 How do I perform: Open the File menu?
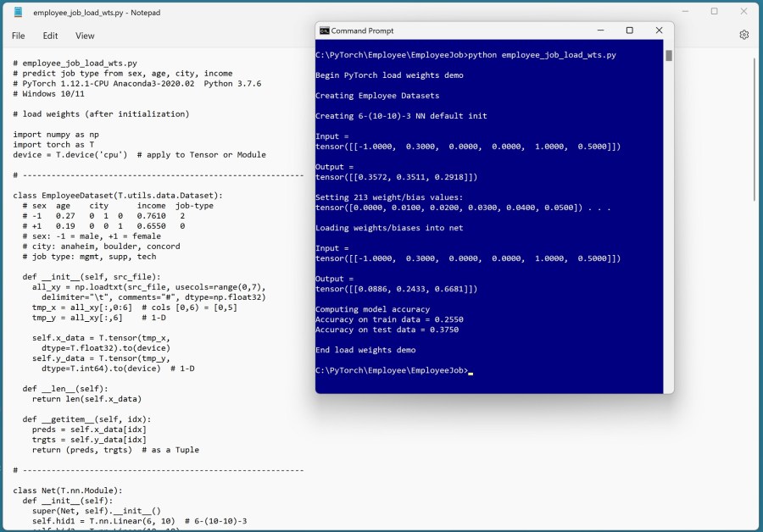click(x=18, y=36)
